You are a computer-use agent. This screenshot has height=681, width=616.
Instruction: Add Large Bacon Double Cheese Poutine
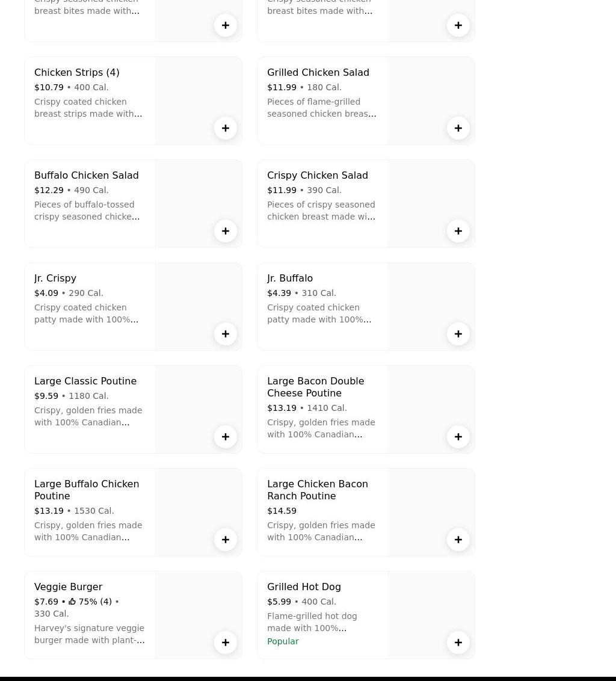(x=458, y=437)
